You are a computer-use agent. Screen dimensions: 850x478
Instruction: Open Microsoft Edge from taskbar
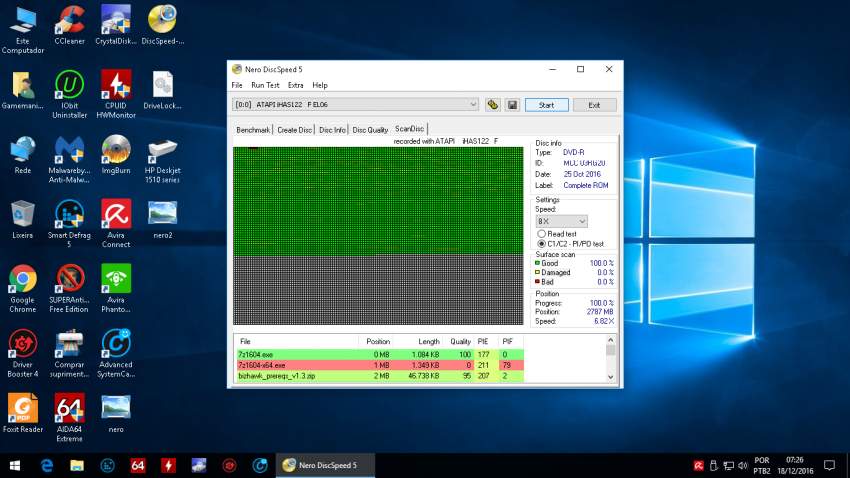tap(47, 466)
